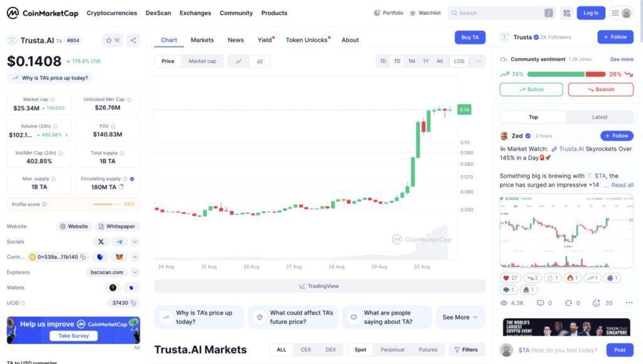Viewport: 643px width, 364px height.
Task: Open Portfolio from the header
Action: (388, 13)
